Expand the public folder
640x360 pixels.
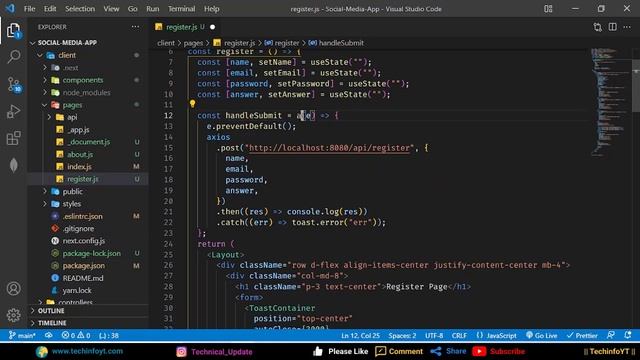pyautogui.click(x=45, y=191)
